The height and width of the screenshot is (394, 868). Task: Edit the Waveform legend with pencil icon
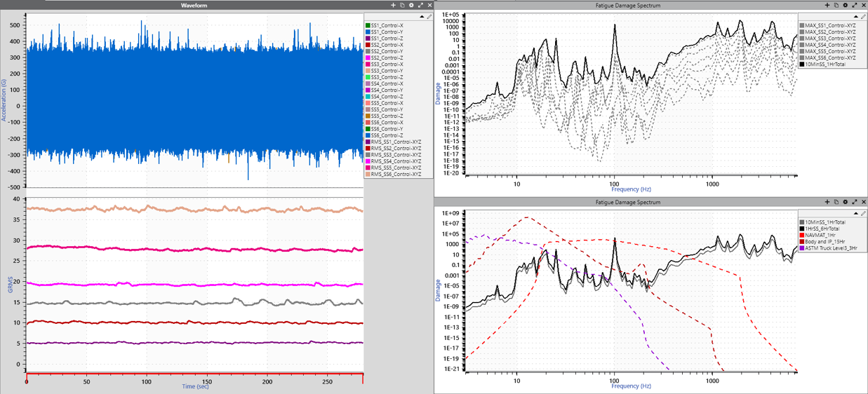coord(429,17)
